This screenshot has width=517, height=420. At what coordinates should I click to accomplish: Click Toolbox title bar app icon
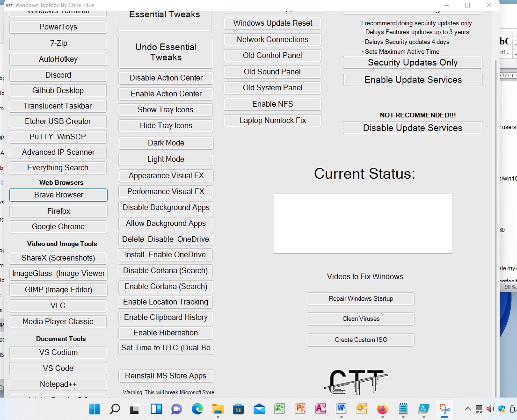(x=9, y=5)
